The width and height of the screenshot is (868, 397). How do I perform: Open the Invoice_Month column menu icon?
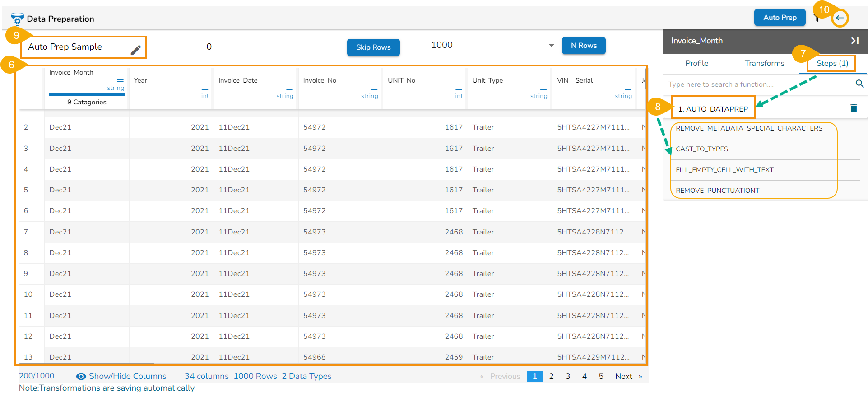coord(120,79)
